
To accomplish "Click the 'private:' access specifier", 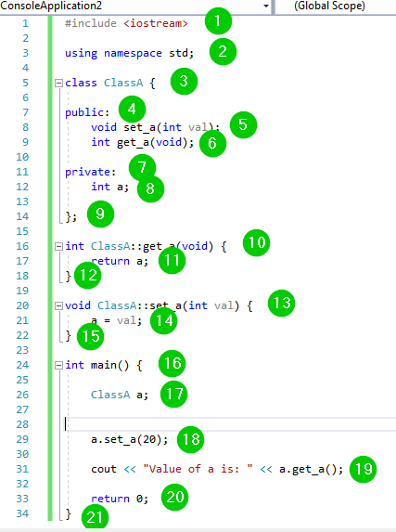I will click(x=90, y=172).
